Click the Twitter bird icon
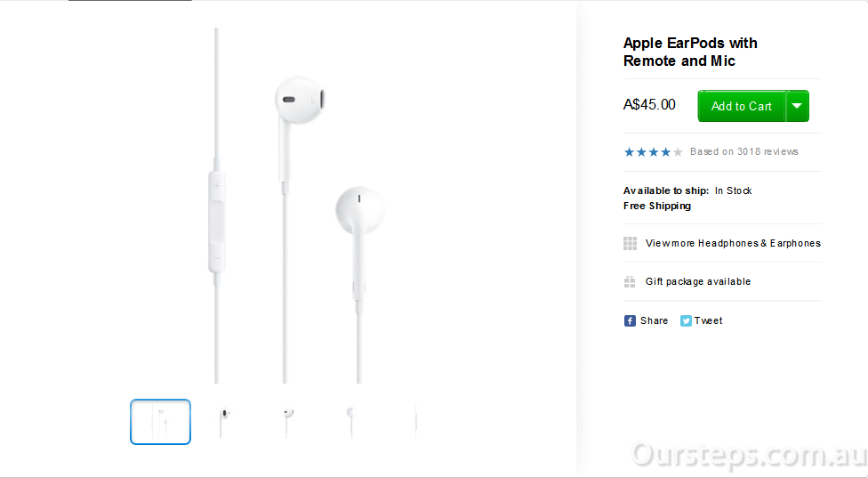This screenshot has width=868, height=478. pos(686,320)
